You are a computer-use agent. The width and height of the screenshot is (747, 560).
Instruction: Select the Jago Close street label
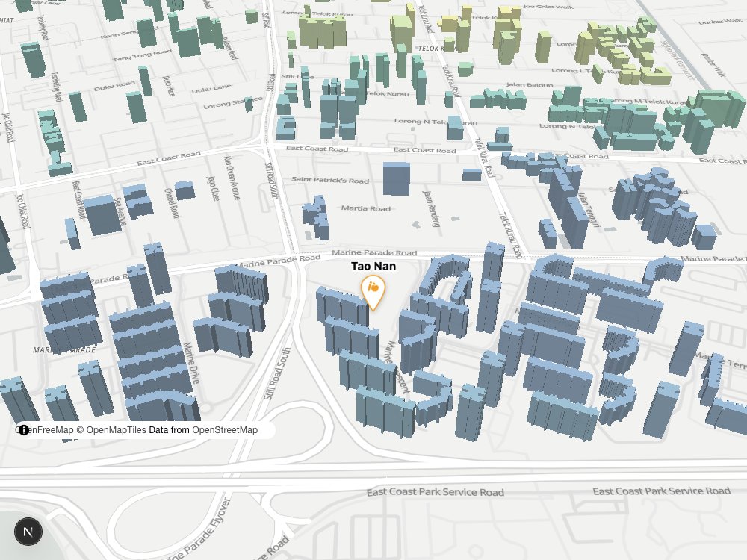click(x=213, y=188)
